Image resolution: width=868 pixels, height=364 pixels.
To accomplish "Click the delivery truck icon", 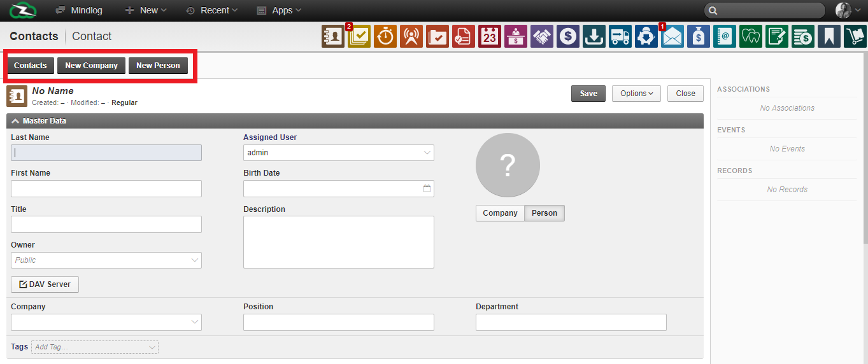I will [x=620, y=37].
